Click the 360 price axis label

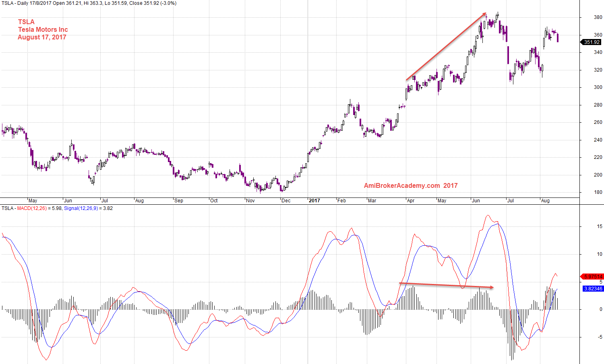[x=598, y=35]
